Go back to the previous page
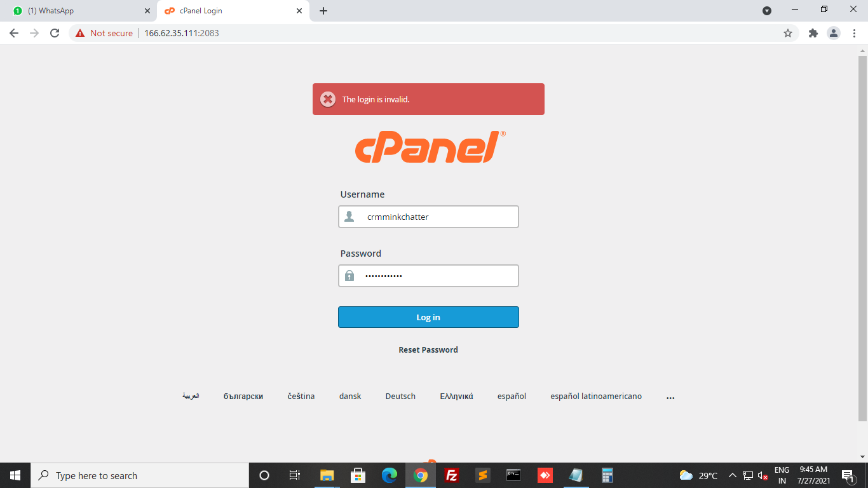This screenshot has width=868, height=488. pos(14,33)
